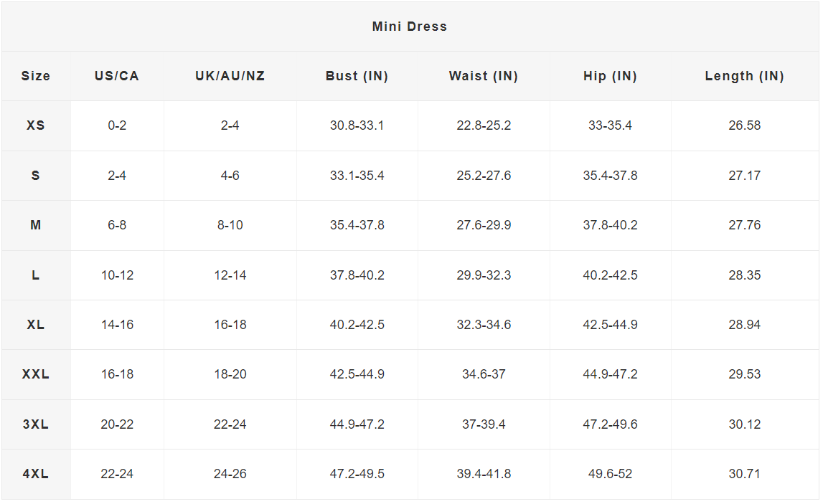The height and width of the screenshot is (504, 823).
Task: Select the Bust (IN) column header
Action: [357, 76]
